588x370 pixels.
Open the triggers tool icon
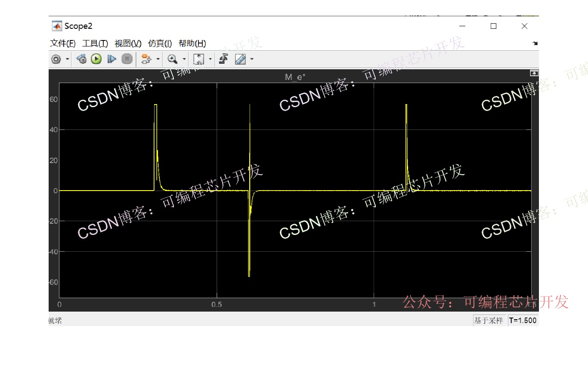223,59
